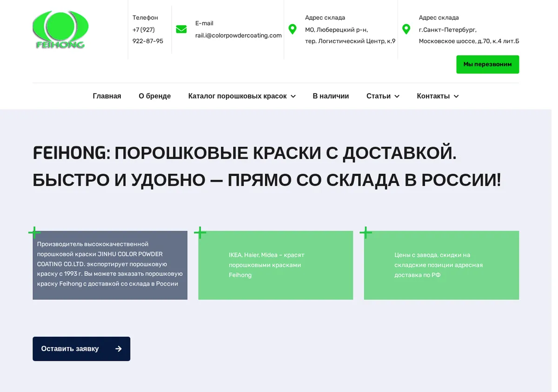Open the Главная menu item
The image size is (558, 392).
tap(107, 96)
